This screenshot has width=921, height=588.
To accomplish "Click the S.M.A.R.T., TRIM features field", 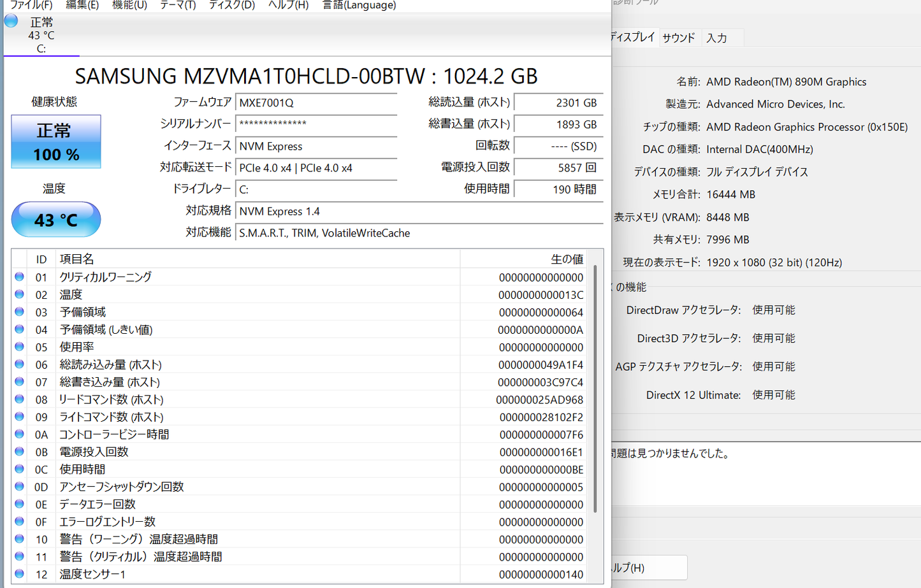I will (419, 233).
